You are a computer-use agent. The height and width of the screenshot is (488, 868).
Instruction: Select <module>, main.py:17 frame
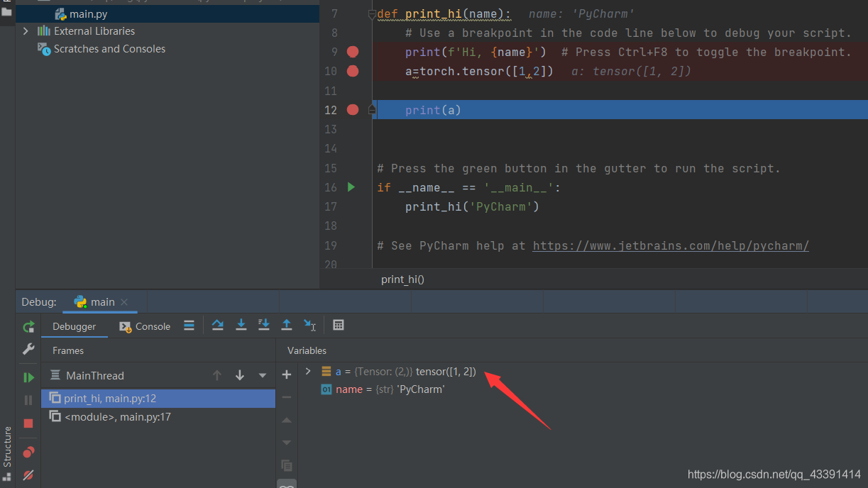point(158,417)
